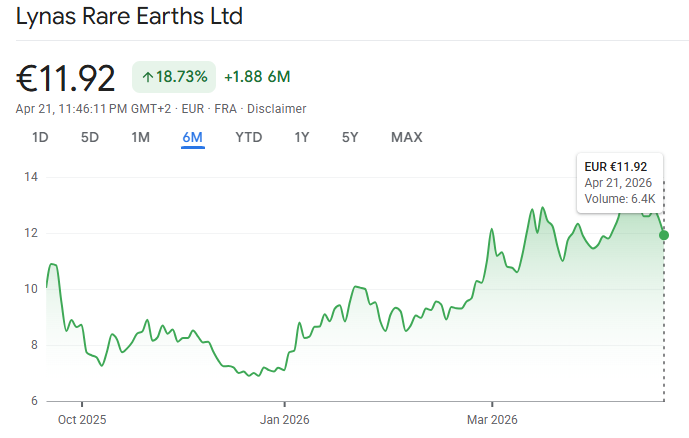Click the 8 y-axis label
Viewport: 689px width, 438px height.
(x=34, y=345)
